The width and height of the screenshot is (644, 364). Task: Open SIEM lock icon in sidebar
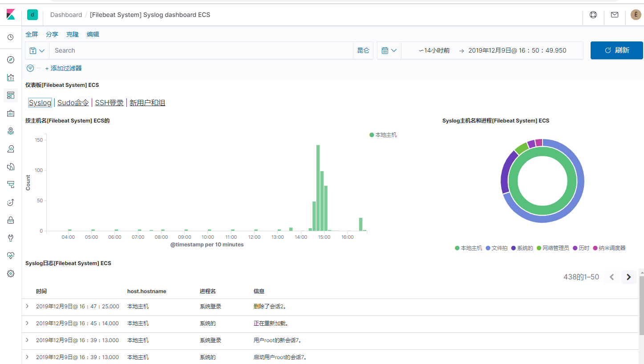click(x=11, y=220)
